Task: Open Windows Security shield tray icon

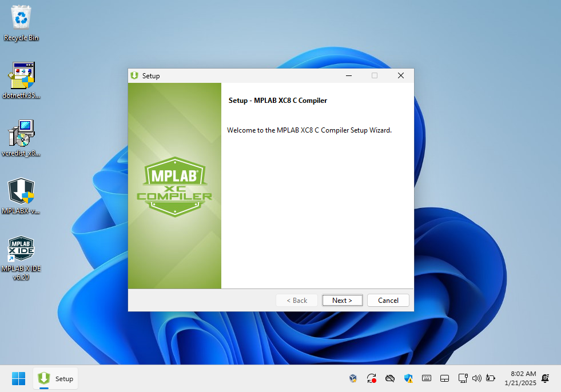Action: coord(408,378)
